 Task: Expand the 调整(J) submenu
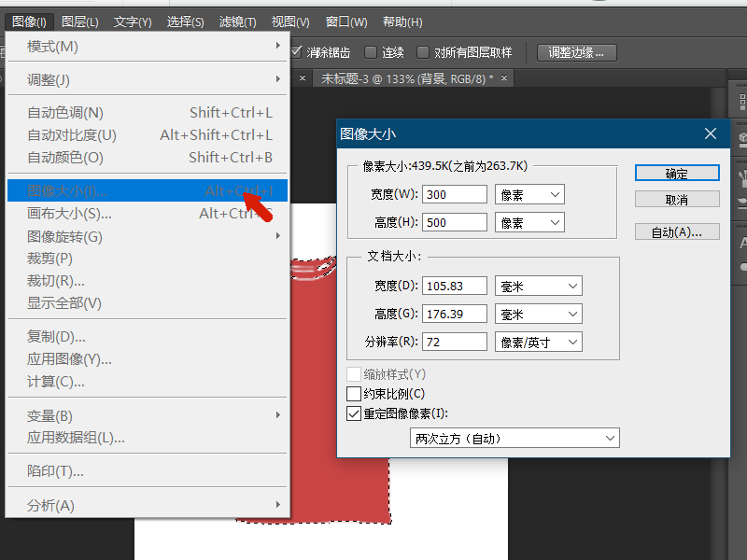click(148, 79)
